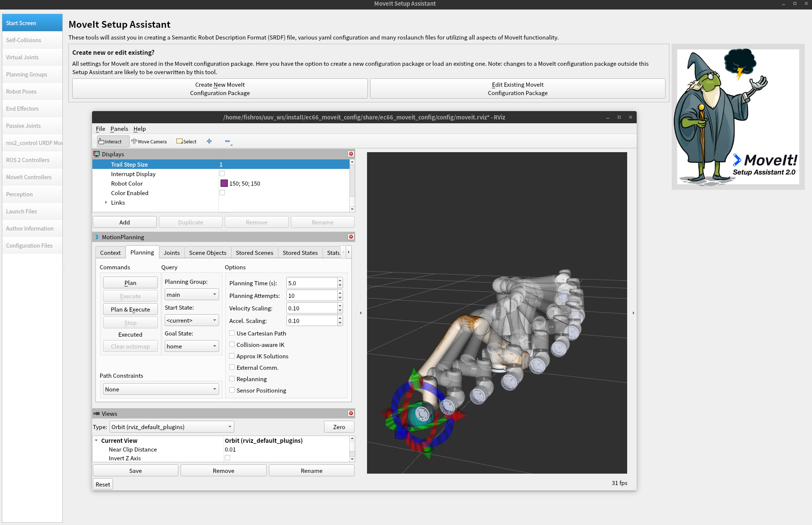Enable Replanning option
This screenshot has height=525, width=812.
pyautogui.click(x=232, y=379)
